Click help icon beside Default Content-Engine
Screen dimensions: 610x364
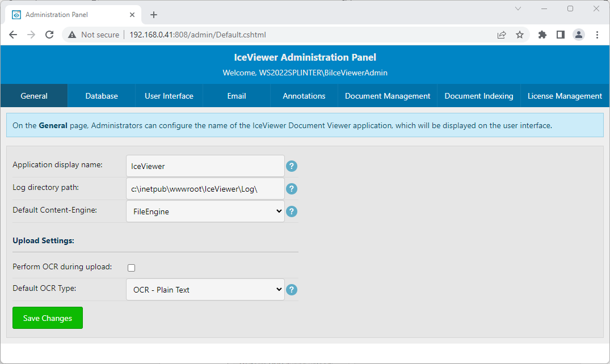click(292, 211)
